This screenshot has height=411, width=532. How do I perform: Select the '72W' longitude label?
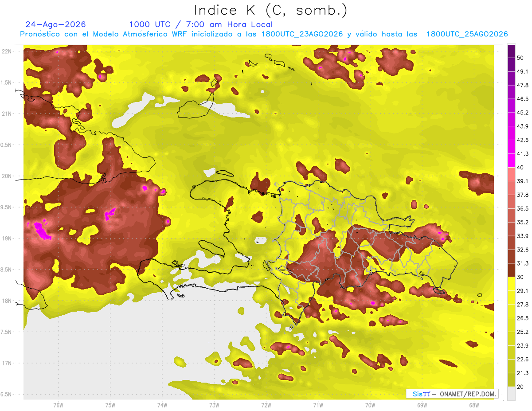coord(266,405)
